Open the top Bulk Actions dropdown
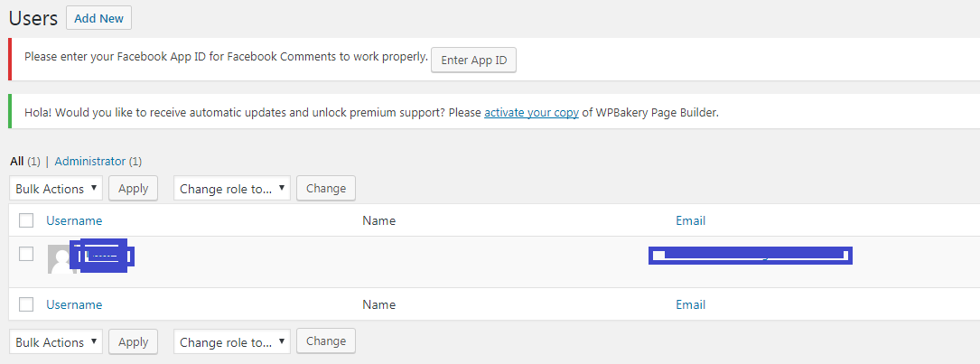Image resolution: width=980 pixels, height=364 pixels. pos(56,189)
